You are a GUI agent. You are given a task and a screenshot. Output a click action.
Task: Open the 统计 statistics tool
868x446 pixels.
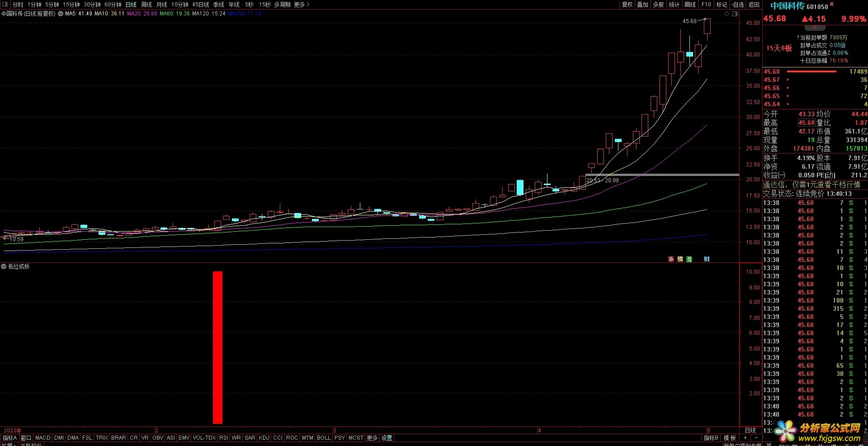click(x=674, y=5)
